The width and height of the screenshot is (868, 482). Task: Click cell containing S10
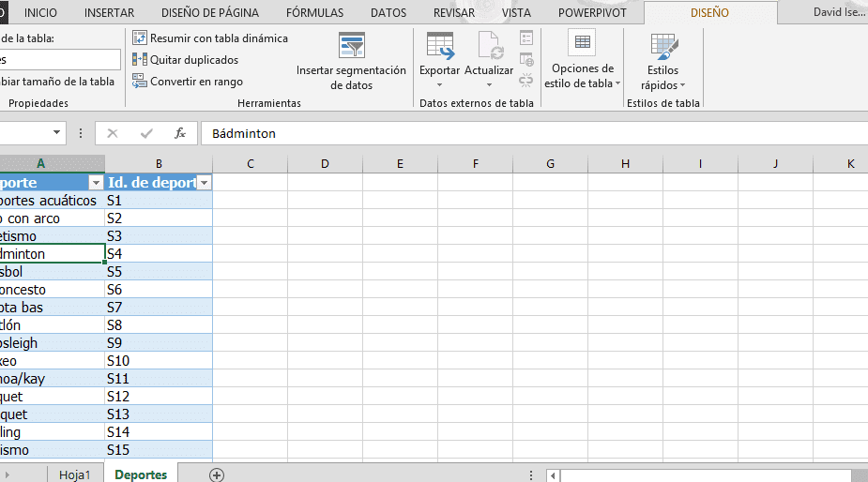(x=159, y=361)
